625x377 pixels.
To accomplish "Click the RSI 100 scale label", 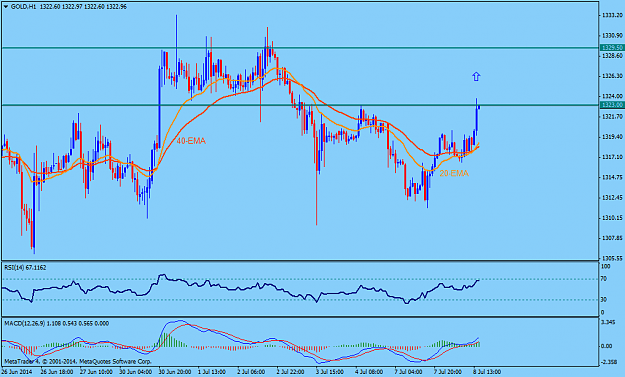I will coord(605,266).
